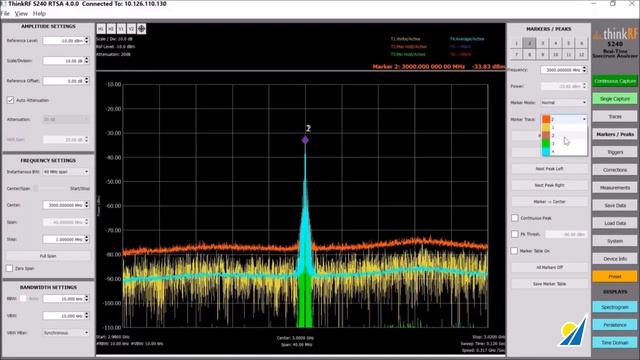Select marker number 2 button
Viewport: 640px width, 360px height.
pos(529,43)
